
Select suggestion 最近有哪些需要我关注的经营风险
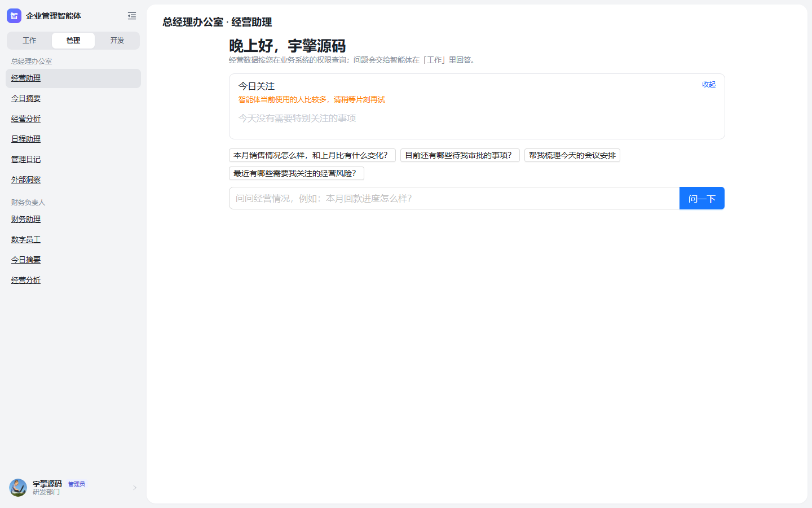[x=297, y=173]
